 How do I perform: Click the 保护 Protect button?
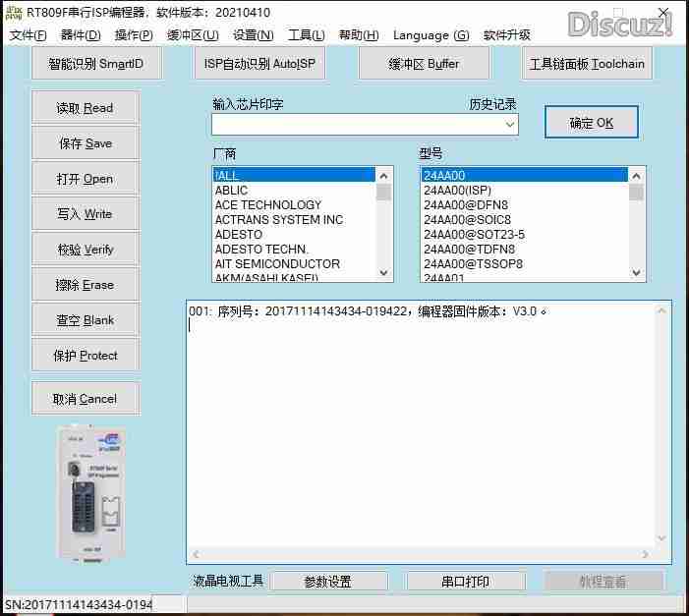click(86, 355)
